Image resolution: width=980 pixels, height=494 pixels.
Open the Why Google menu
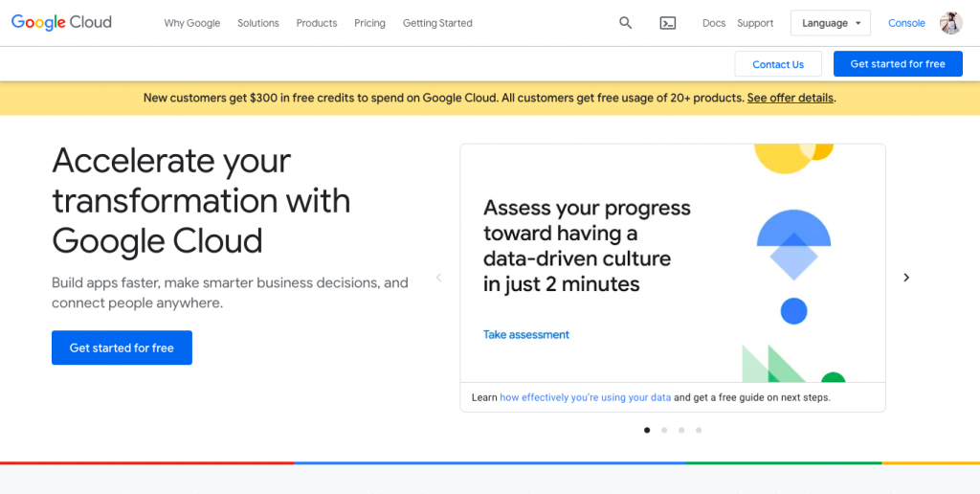[191, 23]
